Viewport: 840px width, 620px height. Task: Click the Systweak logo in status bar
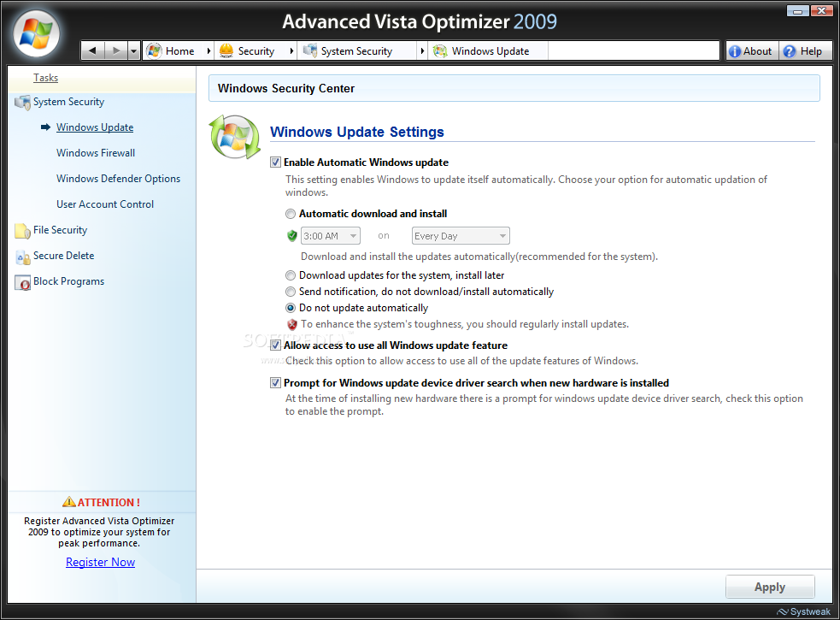(804, 611)
